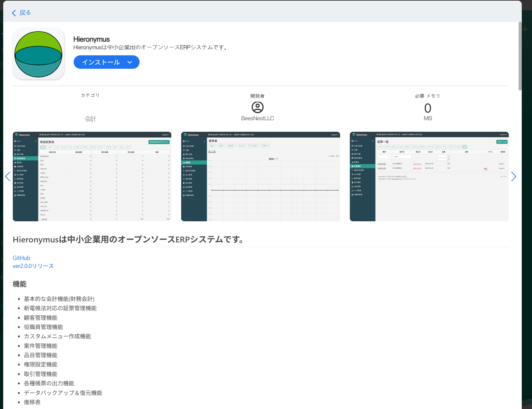Select 推移表 list item at bottom

tap(32, 402)
